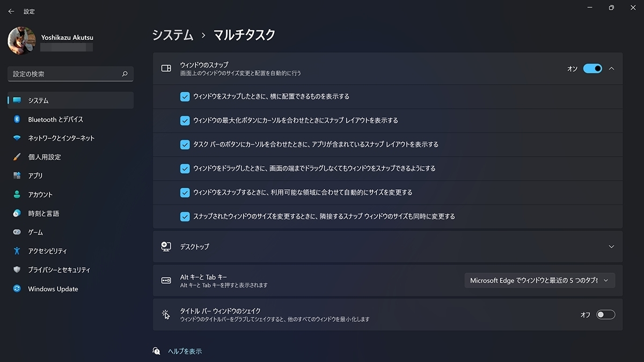Click the restore window button
644x362 pixels.
(611, 8)
